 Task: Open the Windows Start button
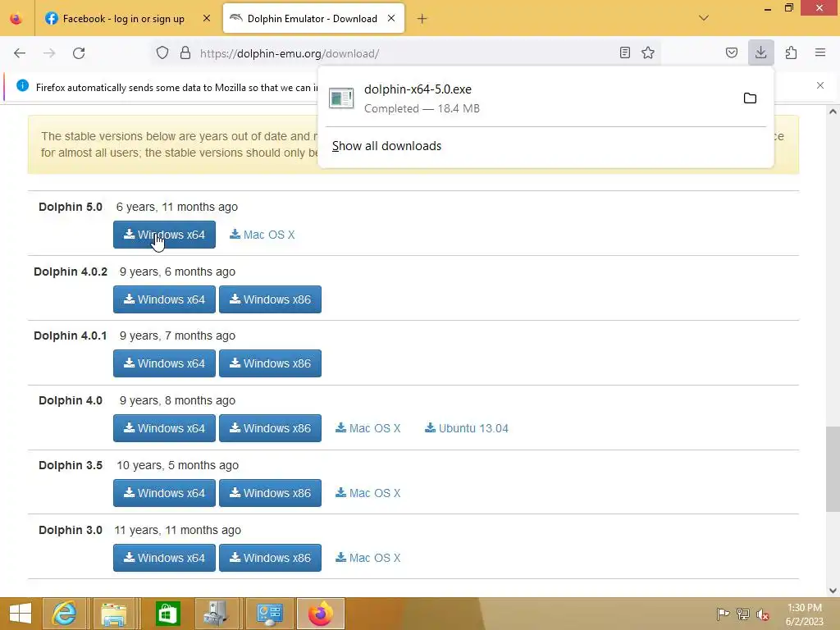pos(21,614)
